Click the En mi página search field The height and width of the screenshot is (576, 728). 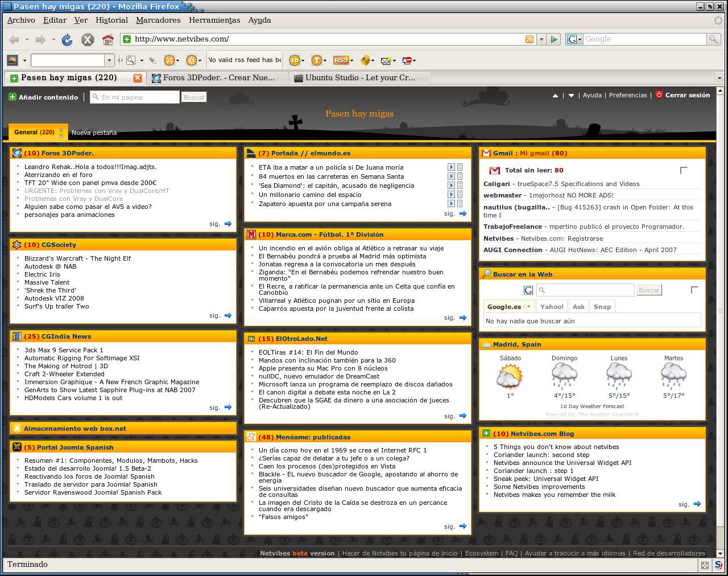pyautogui.click(x=135, y=97)
